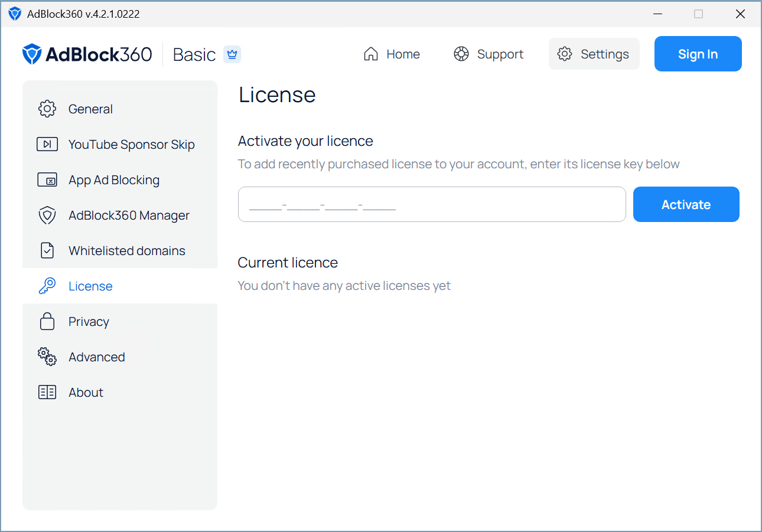Click the License page title

point(277,94)
